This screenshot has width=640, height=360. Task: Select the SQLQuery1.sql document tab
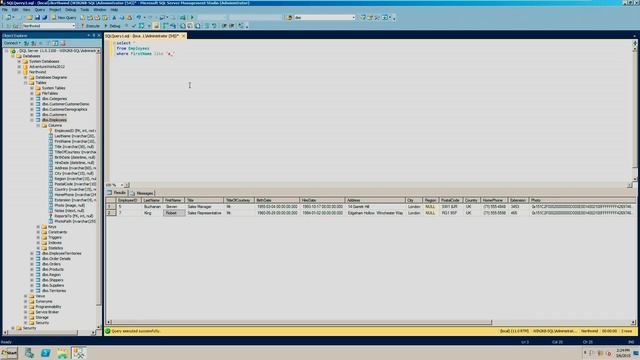[x=142, y=36]
